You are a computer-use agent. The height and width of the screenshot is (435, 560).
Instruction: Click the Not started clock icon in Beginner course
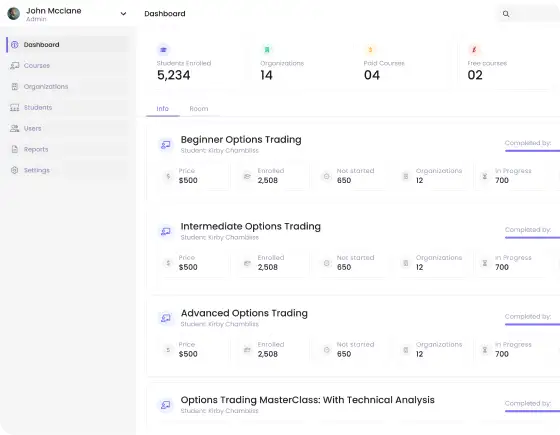pos(326,176)
